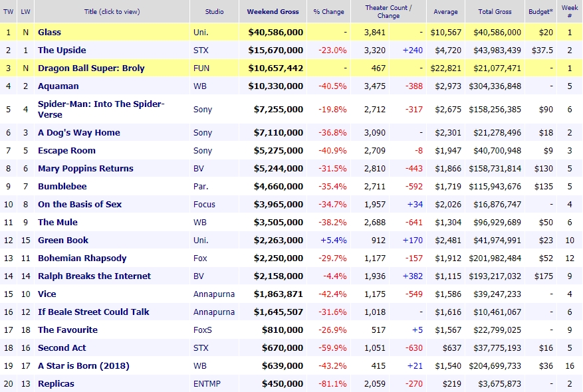View The Favourite movie page
Viewport: 583px width, 392px height.
[68, 330]
